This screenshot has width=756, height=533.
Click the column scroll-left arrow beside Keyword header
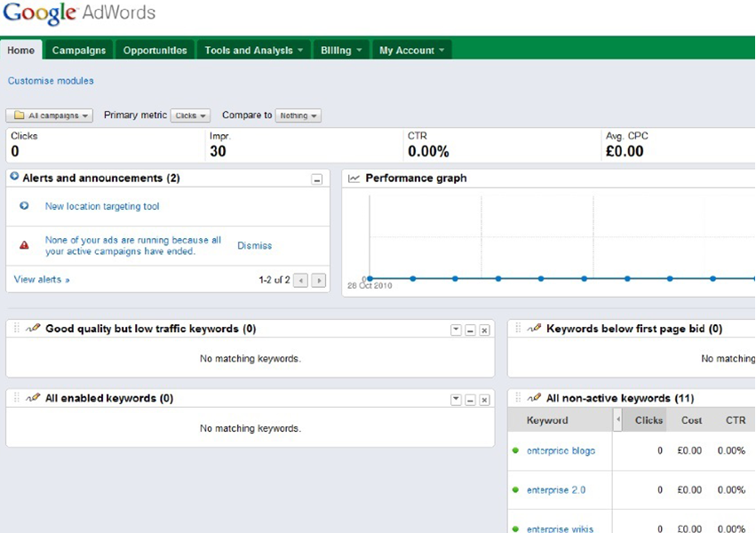coord(617,420)
